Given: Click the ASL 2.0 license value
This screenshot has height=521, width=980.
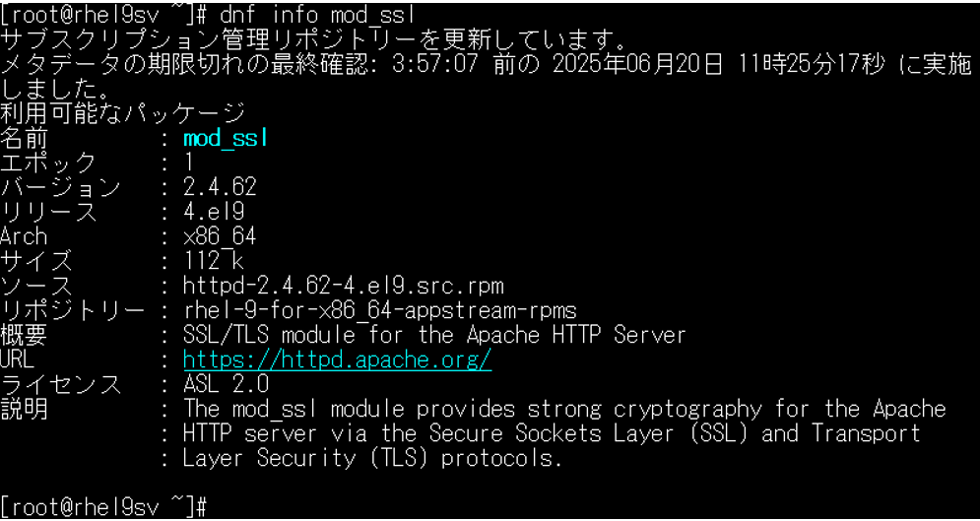Looking at the screenshot, I should click(x=226, y=384).
